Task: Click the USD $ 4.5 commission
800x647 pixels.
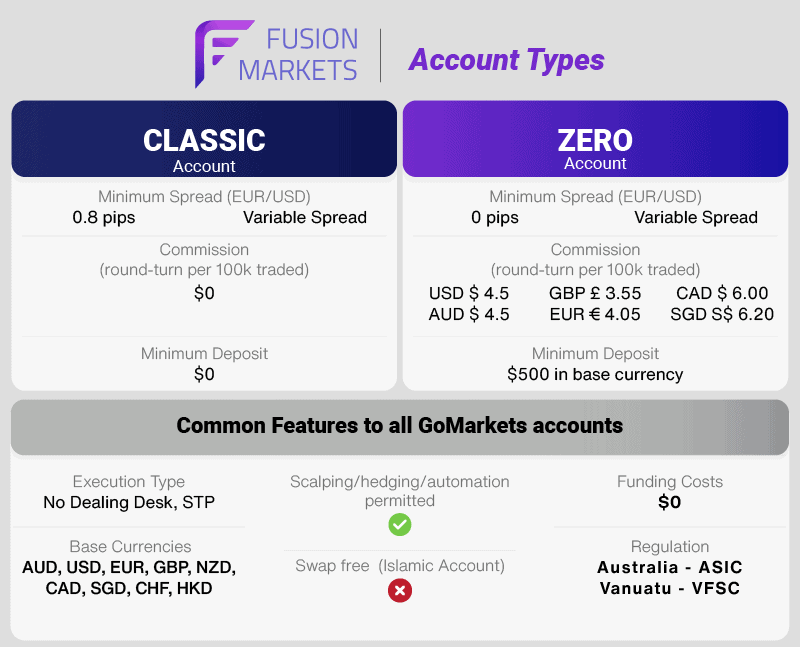Action: (x=469, y=293)
